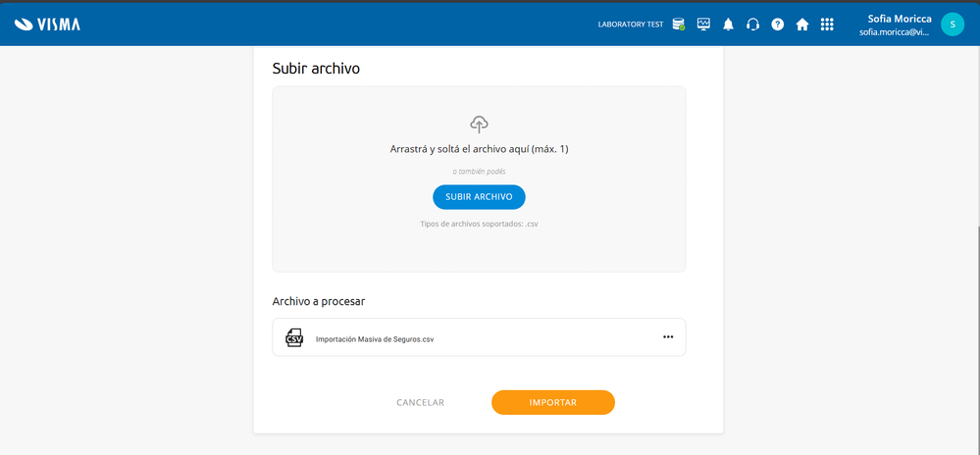Click the user avatar circle
The height and width of the screenshot is (455, 980).
tap(952, 25)
